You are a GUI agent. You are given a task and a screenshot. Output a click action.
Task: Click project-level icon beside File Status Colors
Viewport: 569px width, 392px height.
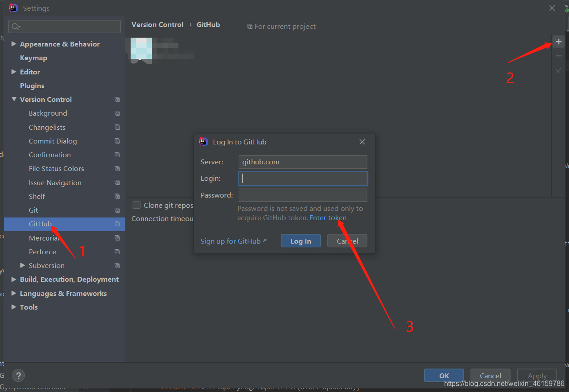click(x=117, y=169)
